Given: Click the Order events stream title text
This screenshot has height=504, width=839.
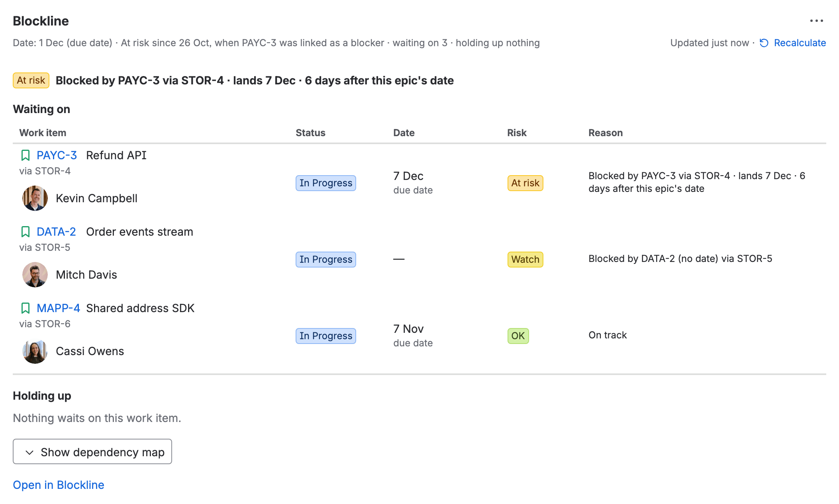Looking at the screenshot, I should [x=139, y=232].
